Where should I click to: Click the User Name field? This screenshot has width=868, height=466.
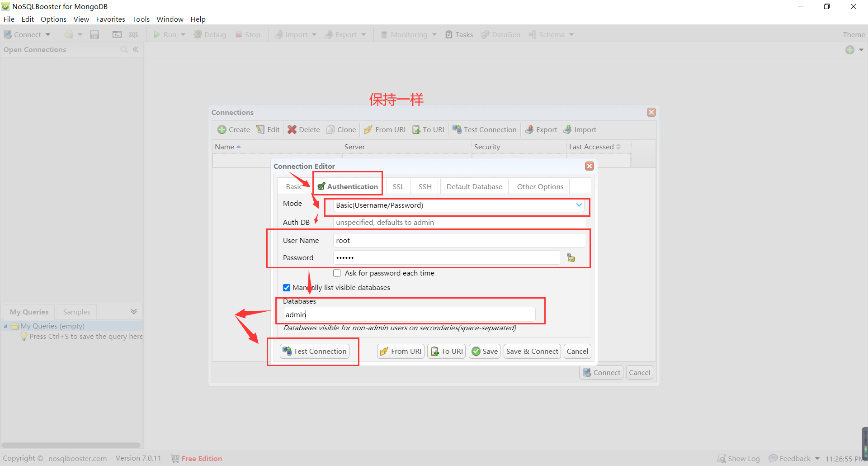(x=459, y=240)
